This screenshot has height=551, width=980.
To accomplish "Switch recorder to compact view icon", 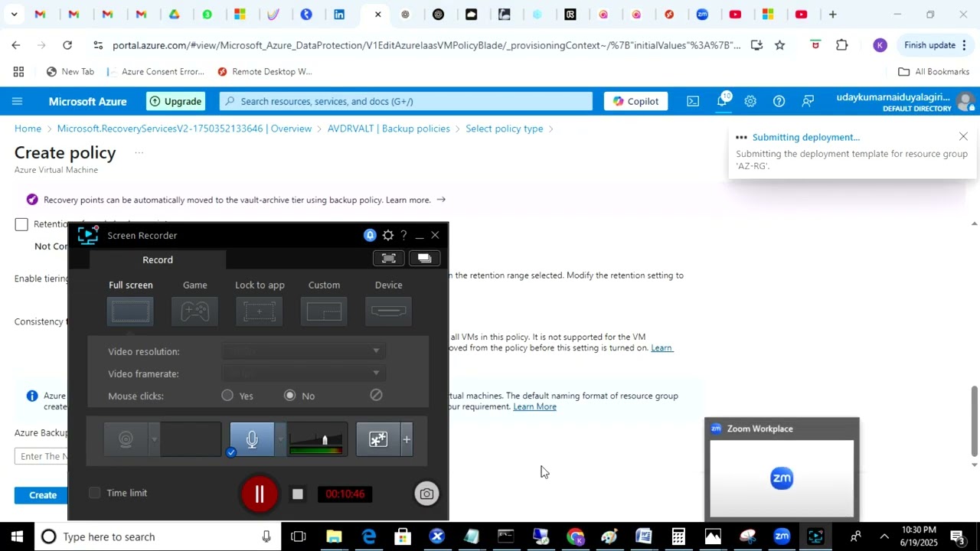I will click(389, 258).
